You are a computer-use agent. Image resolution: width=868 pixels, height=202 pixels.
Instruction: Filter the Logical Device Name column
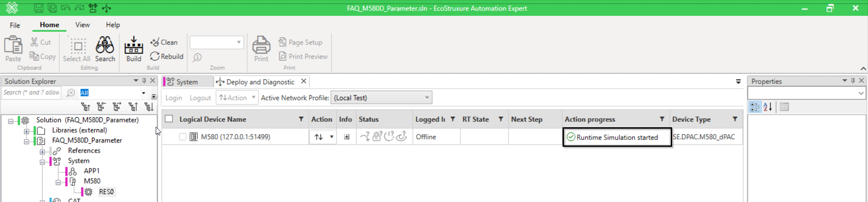(301, 119)
